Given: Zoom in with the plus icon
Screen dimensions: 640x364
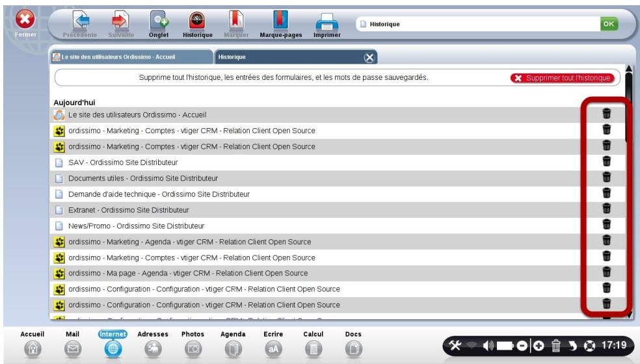Looking at the screenshot, I should pyautogui.click(x=539, y=346).
